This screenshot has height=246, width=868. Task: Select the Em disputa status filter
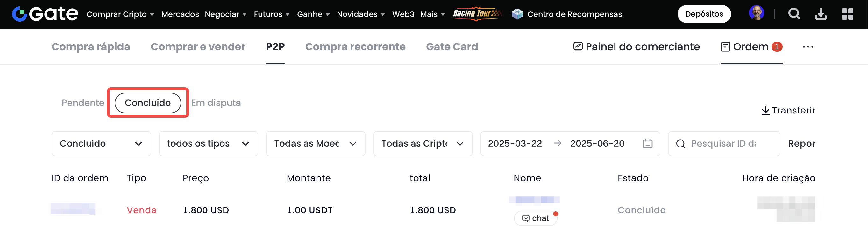pyautogui.click(x=216, y=103)
